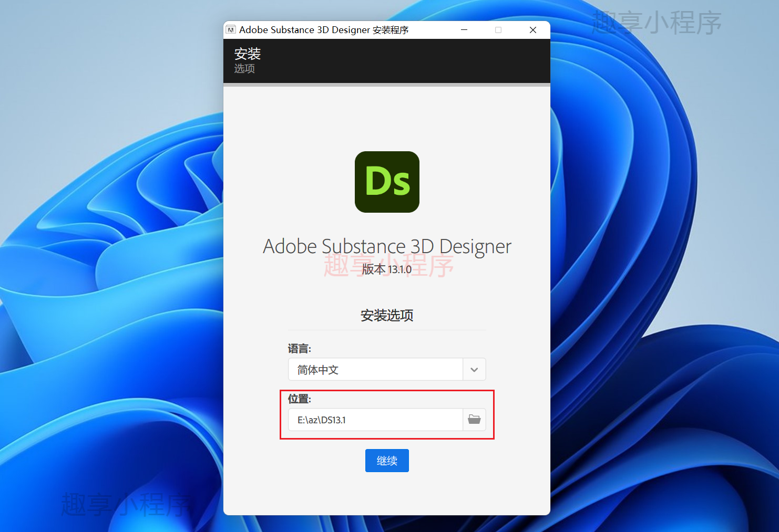779x532 pixels.
Task: Close the installer window
Action: 533,30
